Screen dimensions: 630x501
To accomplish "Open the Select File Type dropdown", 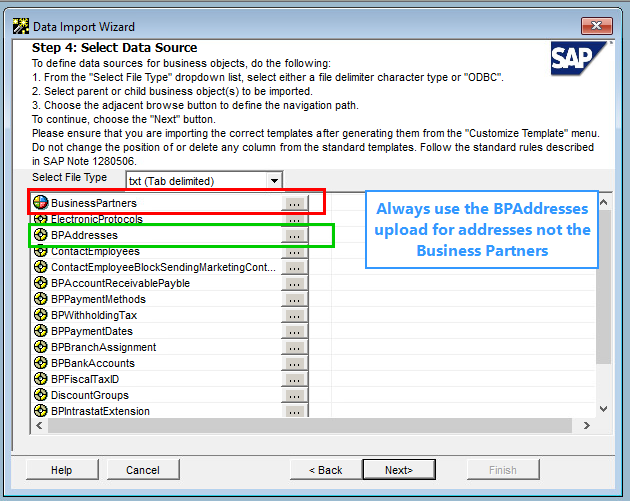I will point(274,181).
